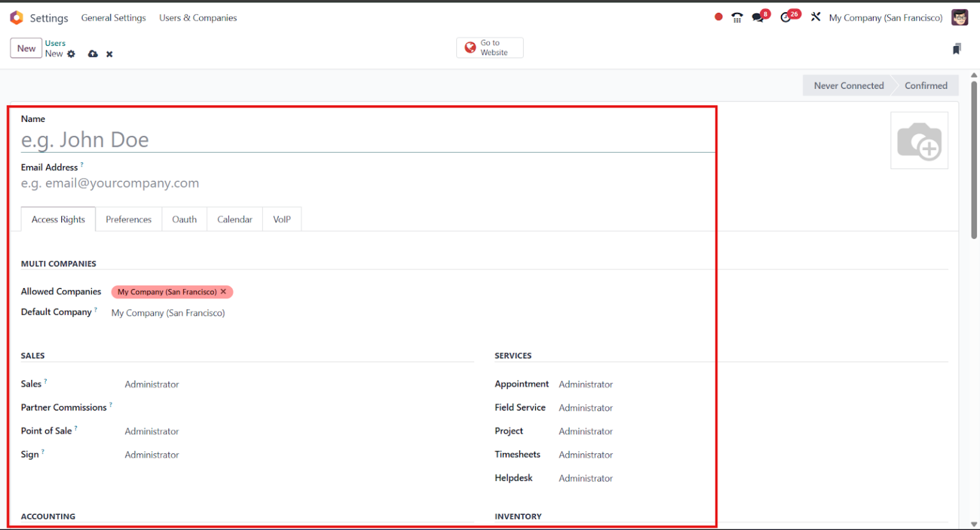Set the status to Confirmed

tap(926, 85)
